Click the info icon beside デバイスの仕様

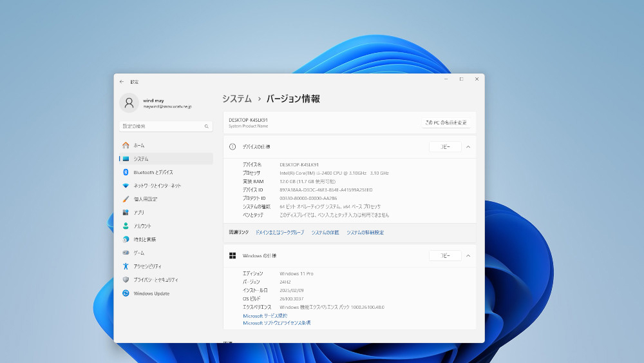tap(232, 147)
